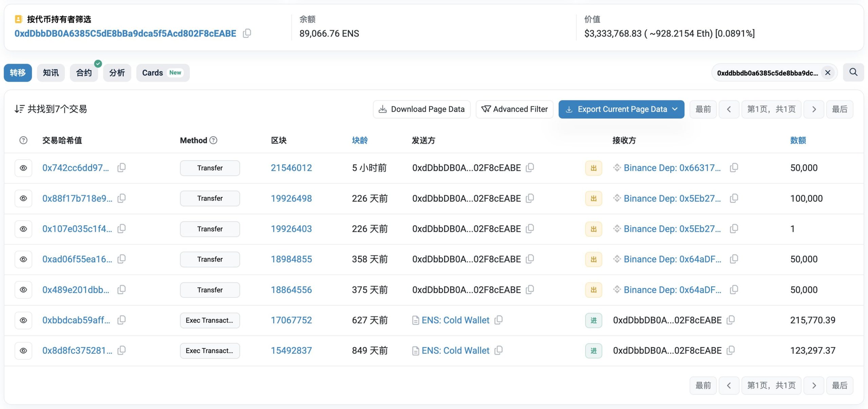The image size is (868, 409).
Task: Toggle eye preview for 0xad06f55ea16 transaction
Action: [x=23, y=259]
